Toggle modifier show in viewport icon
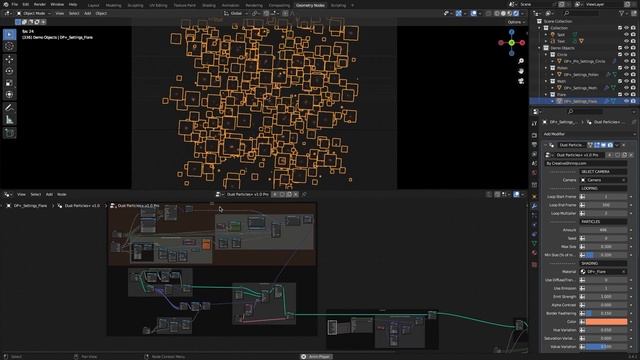 [x=603, y=145]
